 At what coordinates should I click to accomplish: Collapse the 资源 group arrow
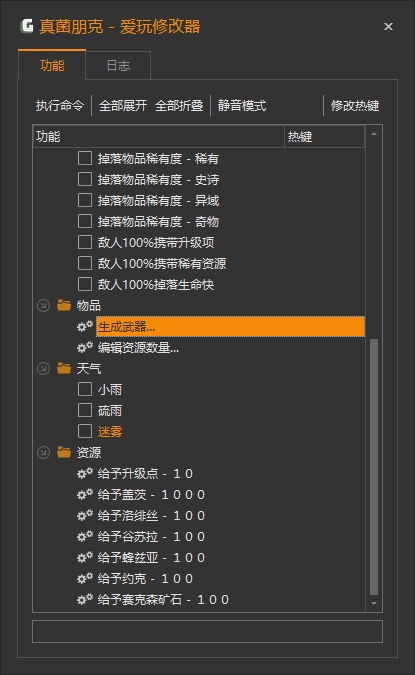pos(43,452)
